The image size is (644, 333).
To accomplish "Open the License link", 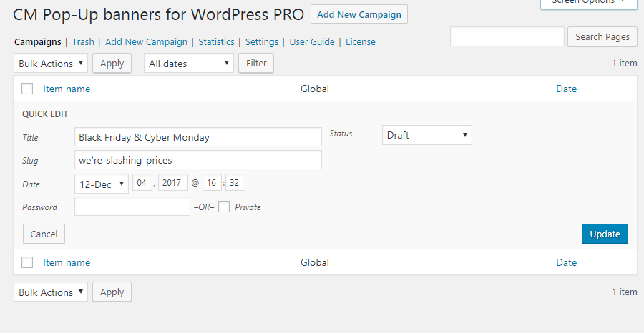I will tap(361, 42).
